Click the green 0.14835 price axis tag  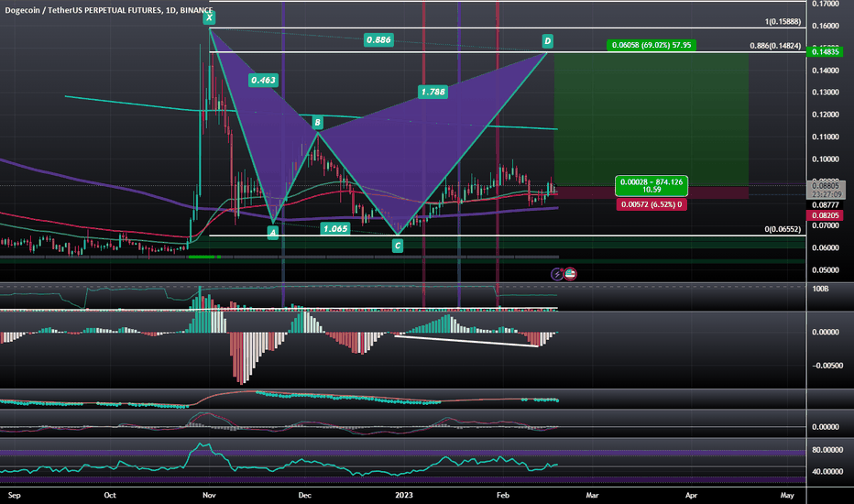pyautogui.click(x=825, y=51)
